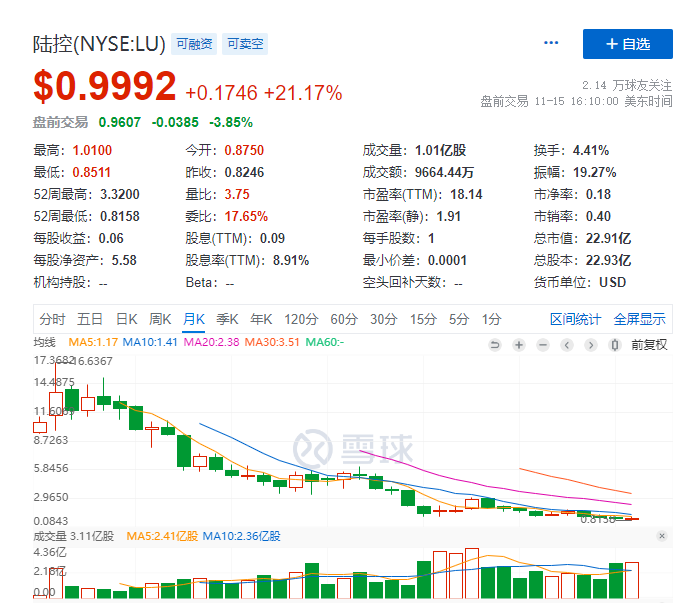Switch to the 15分 interval tab
Image resolution: width=685 pixels, height=603 pixels.
423,319
